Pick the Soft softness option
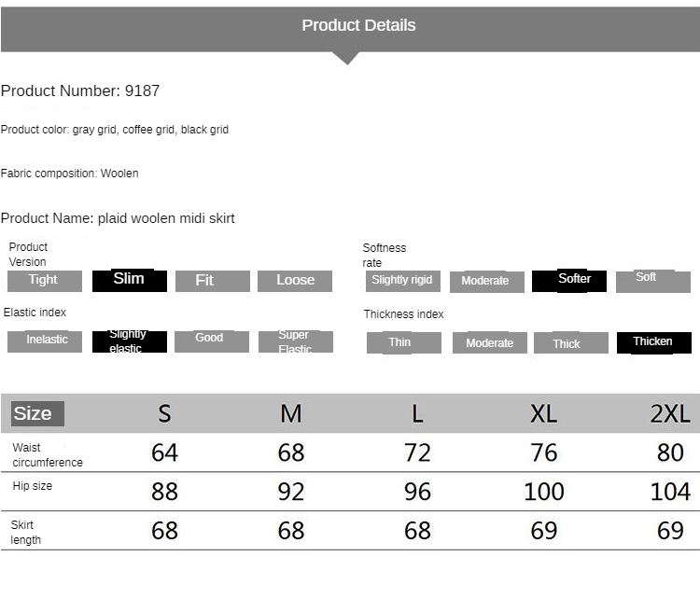The height and width of the screenshot is (598, 700). click(x=653, y=282)
